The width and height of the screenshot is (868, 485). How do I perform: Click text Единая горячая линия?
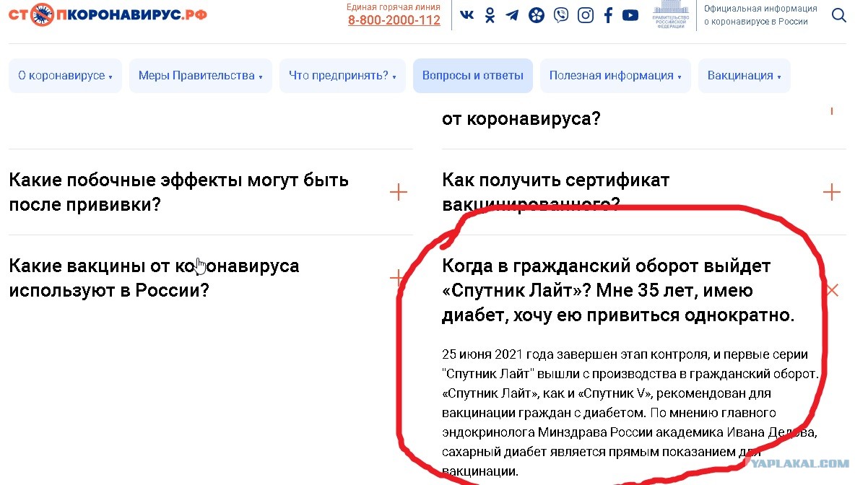(394, 6)
